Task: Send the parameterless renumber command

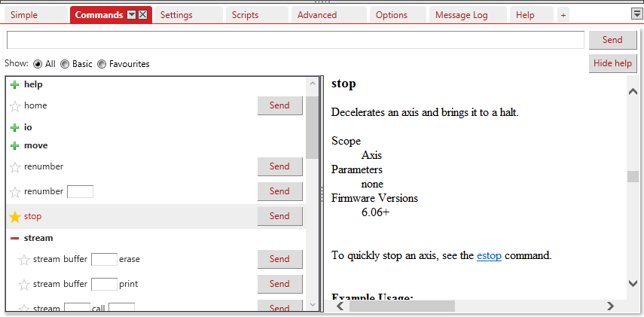Action: [279, 166]
